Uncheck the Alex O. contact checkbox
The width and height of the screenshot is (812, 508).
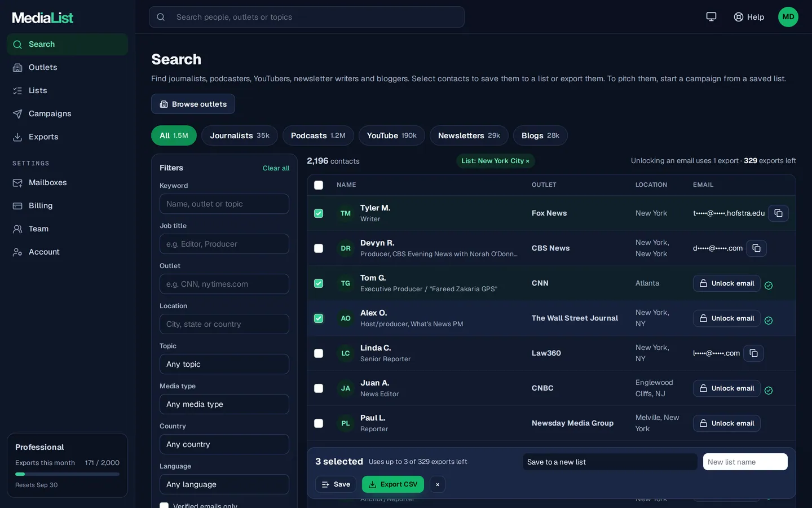[319, 318]
